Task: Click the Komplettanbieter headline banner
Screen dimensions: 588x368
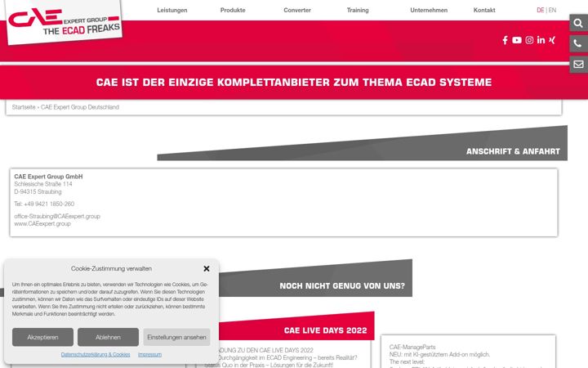Action: 294,83
